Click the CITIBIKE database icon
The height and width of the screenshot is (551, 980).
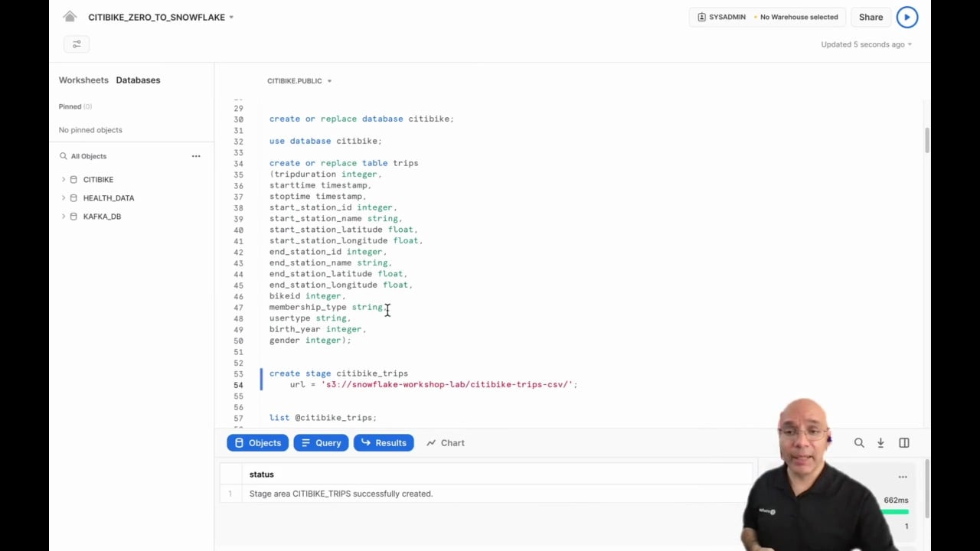tap(73, 180)
